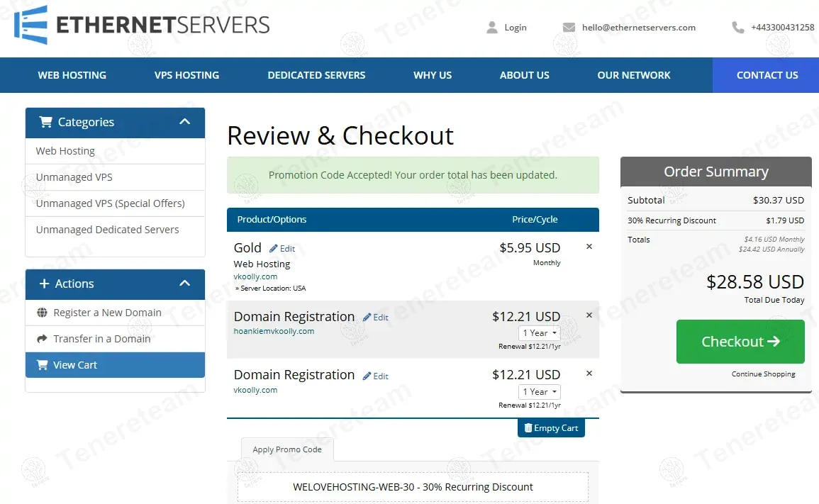Select Register a New Domain action
The width and height of the screenshot is (819, 504).
click(x=107, y=313)
